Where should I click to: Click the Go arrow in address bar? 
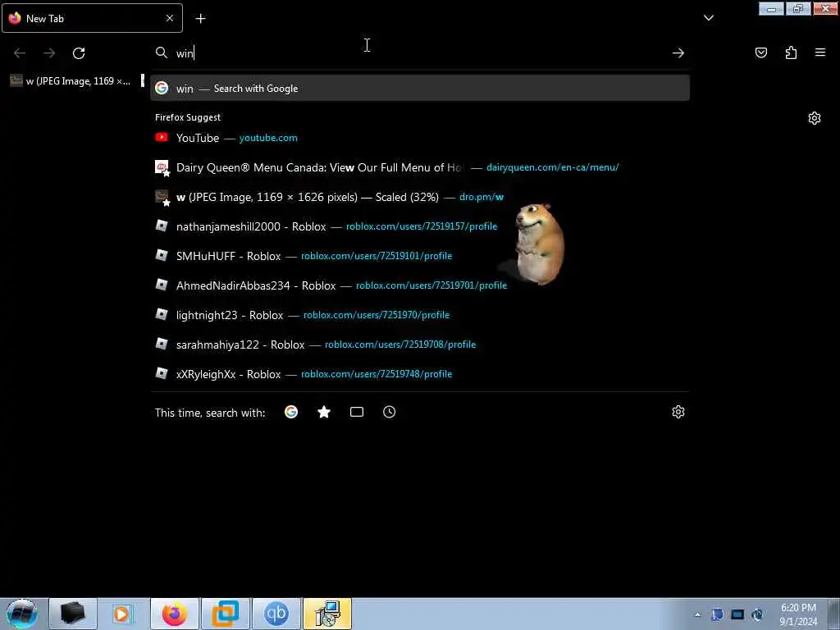click(x=678, y=53)
